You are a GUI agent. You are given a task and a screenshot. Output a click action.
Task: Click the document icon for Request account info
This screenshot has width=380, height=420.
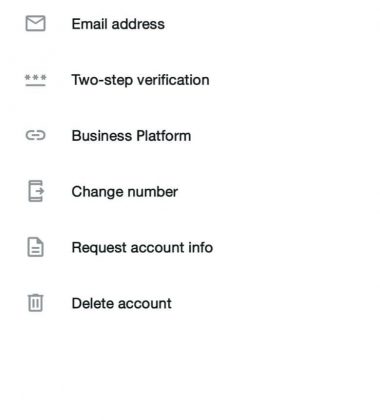click(35, 247)
